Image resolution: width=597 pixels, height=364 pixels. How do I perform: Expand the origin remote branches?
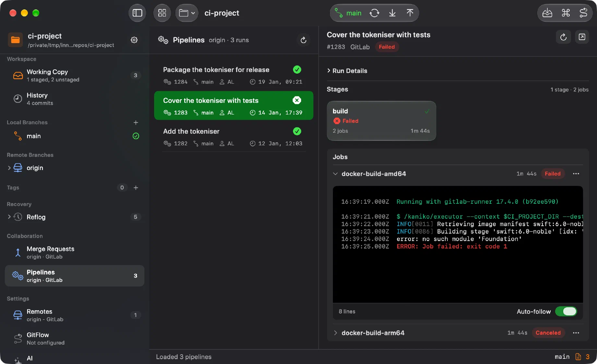(x=9, y=168)
